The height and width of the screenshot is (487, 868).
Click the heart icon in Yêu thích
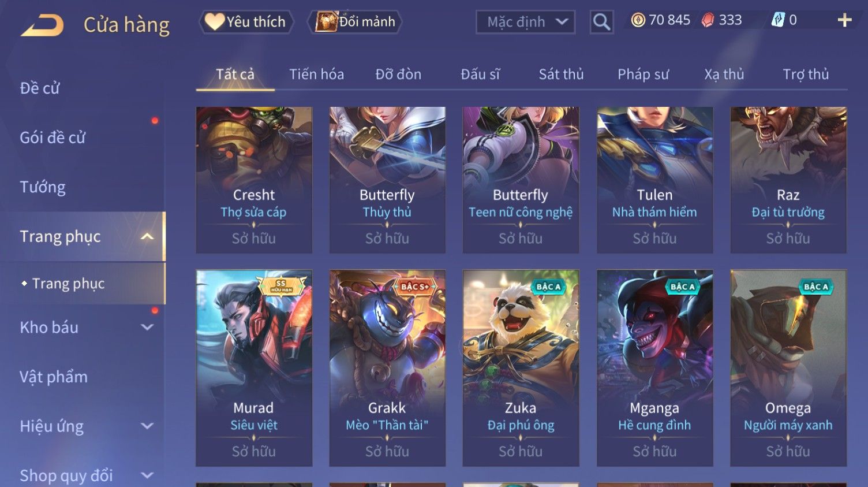pyautogui.click(x=214, y=21)
